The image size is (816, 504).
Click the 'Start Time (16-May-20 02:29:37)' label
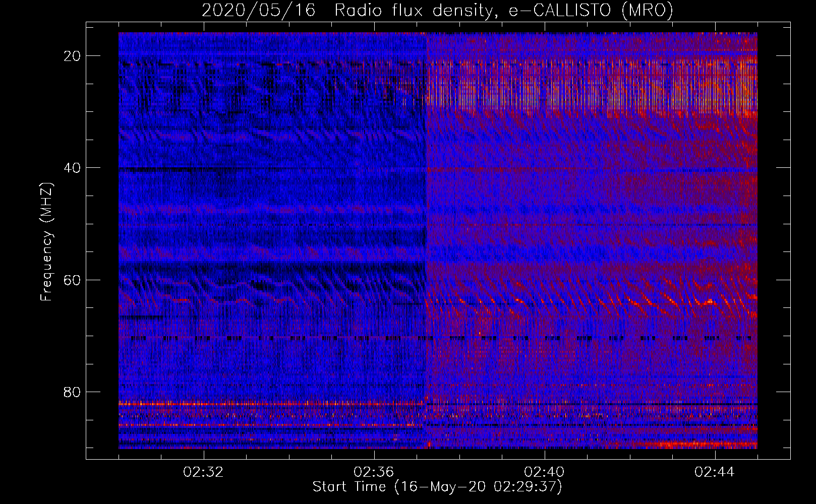pos(437,487)
